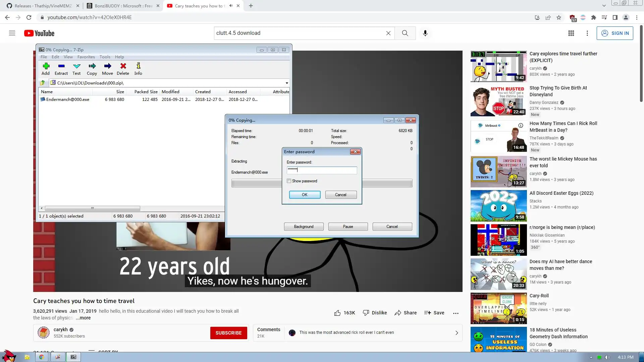Screen dimensions: 644x362
Task: Expand the video description with ...more
Action: coord(83,318)
